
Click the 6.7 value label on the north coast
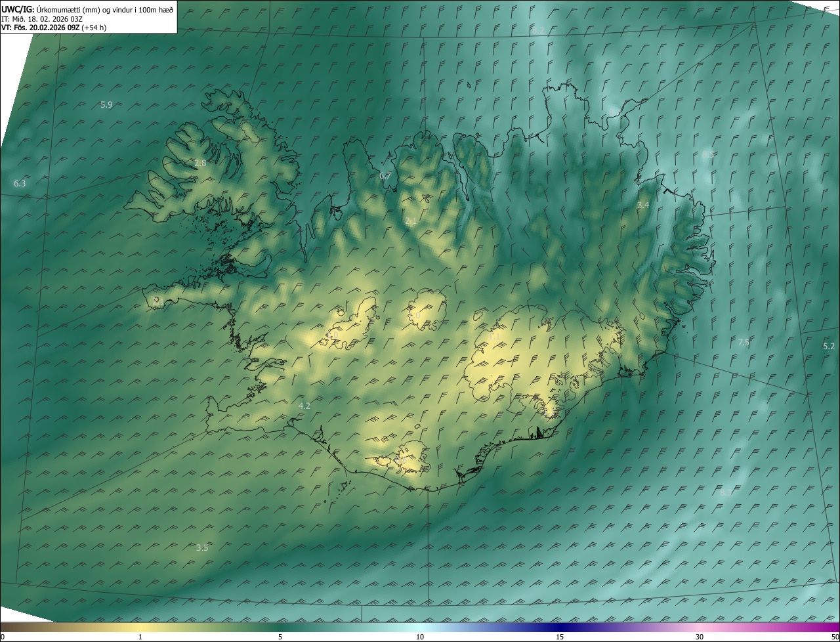[x=385, y=175]
